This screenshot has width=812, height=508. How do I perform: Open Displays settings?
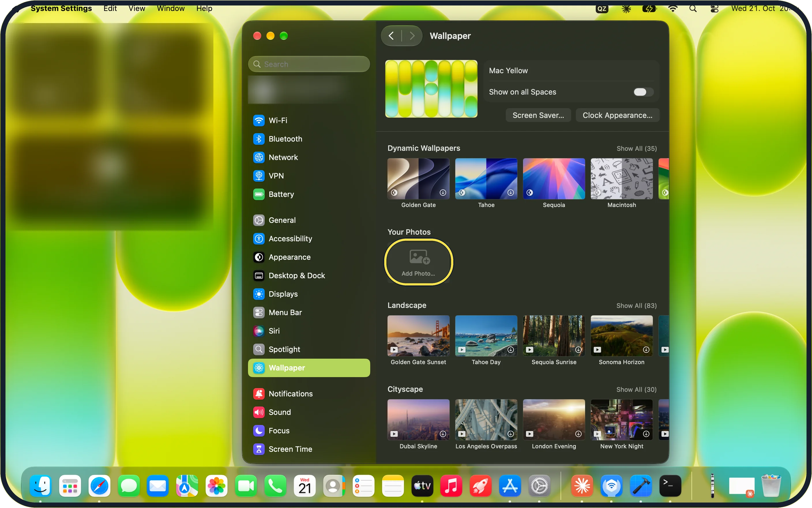[309, 294]
